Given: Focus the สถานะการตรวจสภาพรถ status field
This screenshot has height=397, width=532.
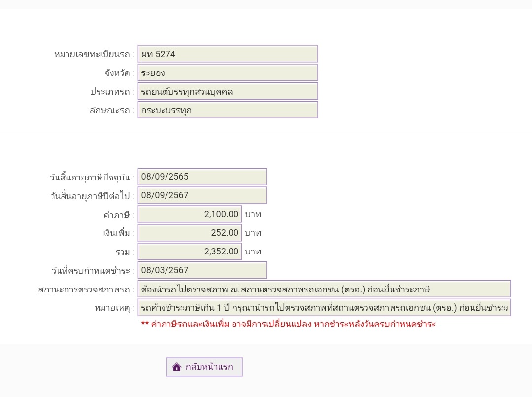Looking at the screenshot, I should tap(324, 289).
